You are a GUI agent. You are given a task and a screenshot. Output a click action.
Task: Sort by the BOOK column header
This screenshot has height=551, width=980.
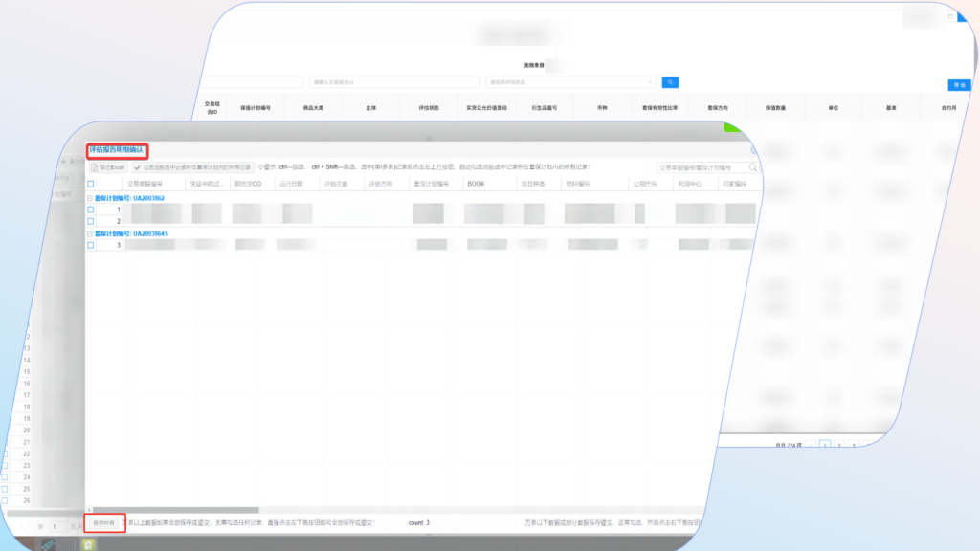tap(477, 184)
